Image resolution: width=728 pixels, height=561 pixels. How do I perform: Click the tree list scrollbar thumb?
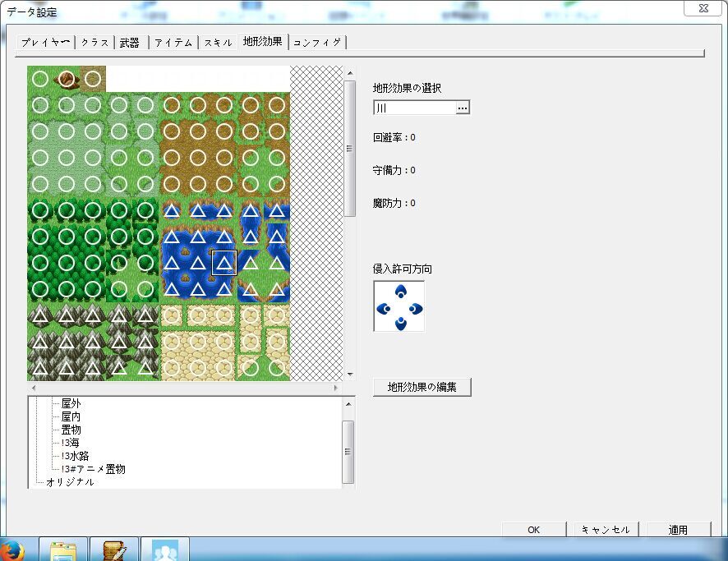348,452
